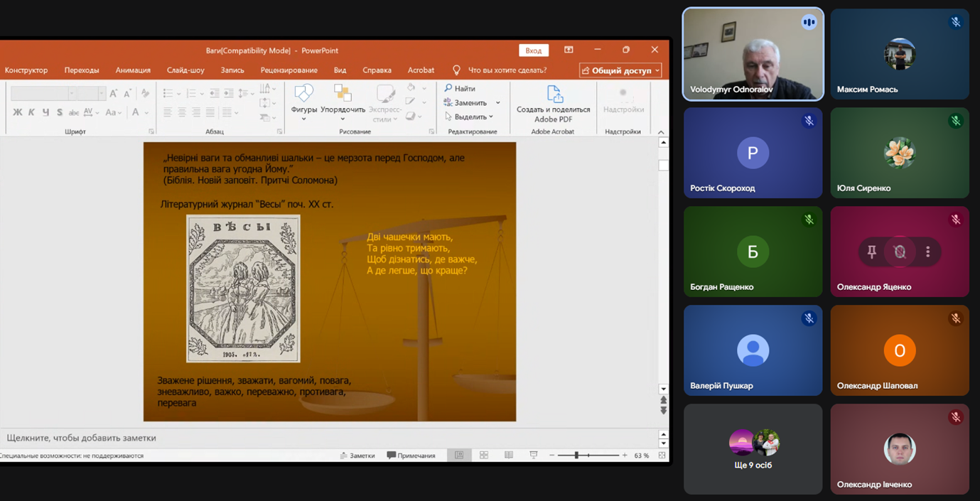Switch to slide sorter view
Viewport: 980px width, 501px height.
pos(484,456)
